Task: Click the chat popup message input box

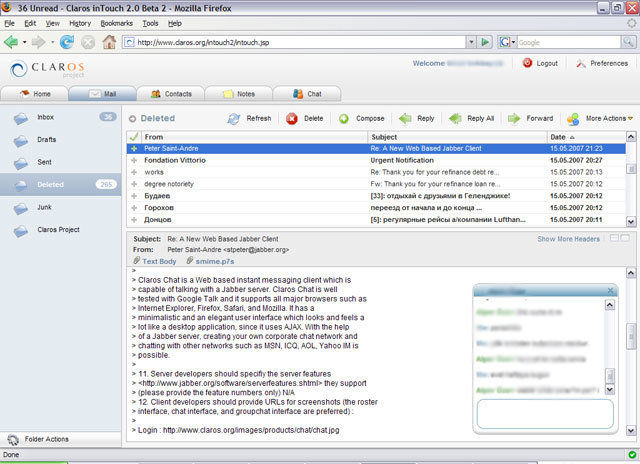Action: (x=545, y=414)
